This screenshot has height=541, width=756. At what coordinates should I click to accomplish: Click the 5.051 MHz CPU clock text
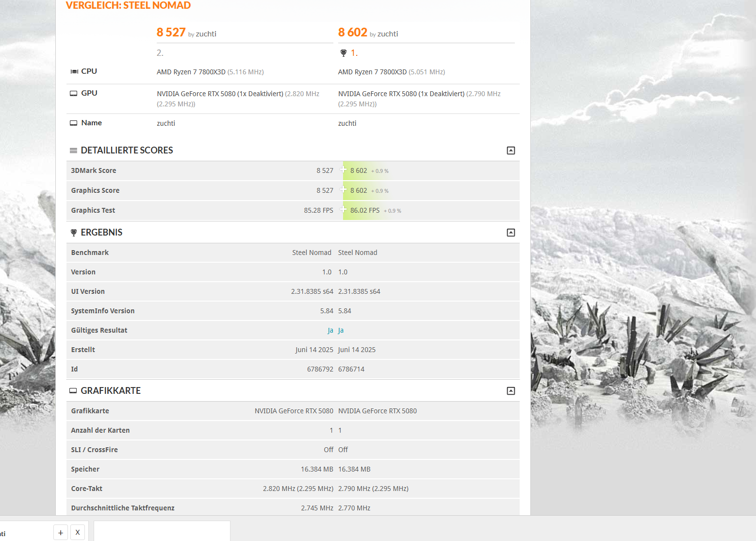(x=427, y=72)
